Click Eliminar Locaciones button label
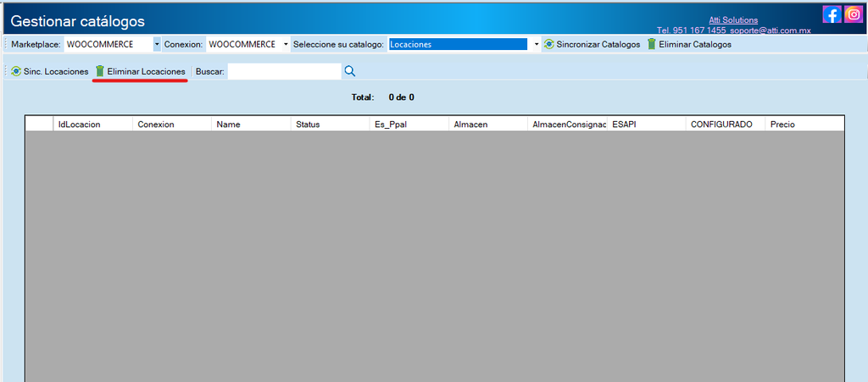Image resolution: width=868 pixels, height=382 pixels. click(146, 71)
